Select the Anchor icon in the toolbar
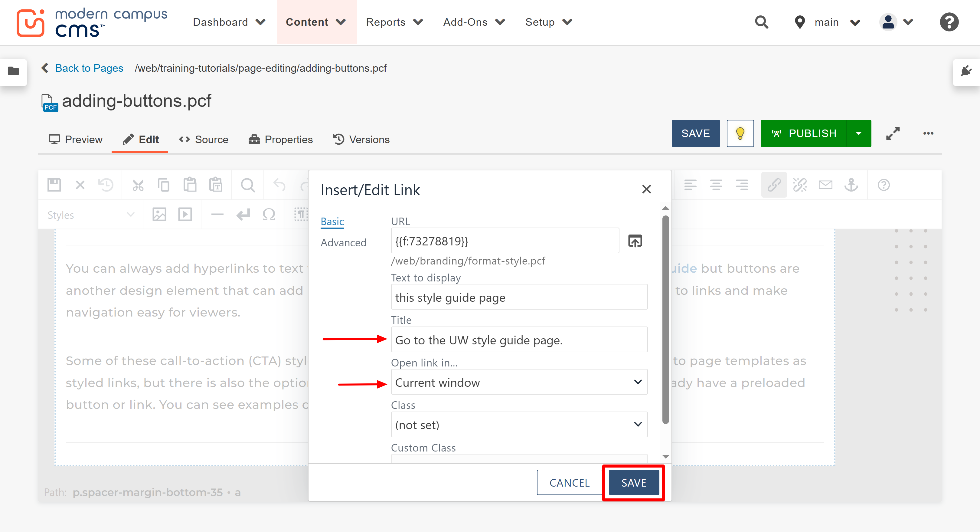Screen dimensions: 980x532 (x=851, y=185)
